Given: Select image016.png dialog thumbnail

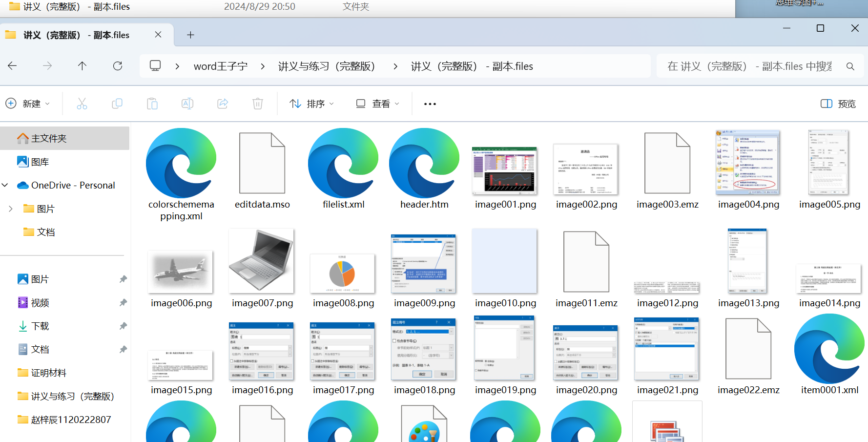Looking at the screenshot, I should [262, 351].
